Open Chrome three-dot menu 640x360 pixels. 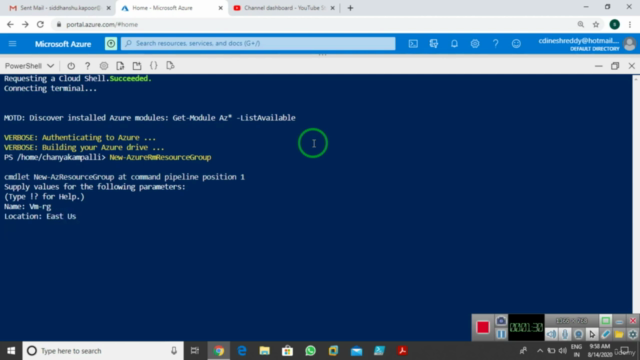630,24
